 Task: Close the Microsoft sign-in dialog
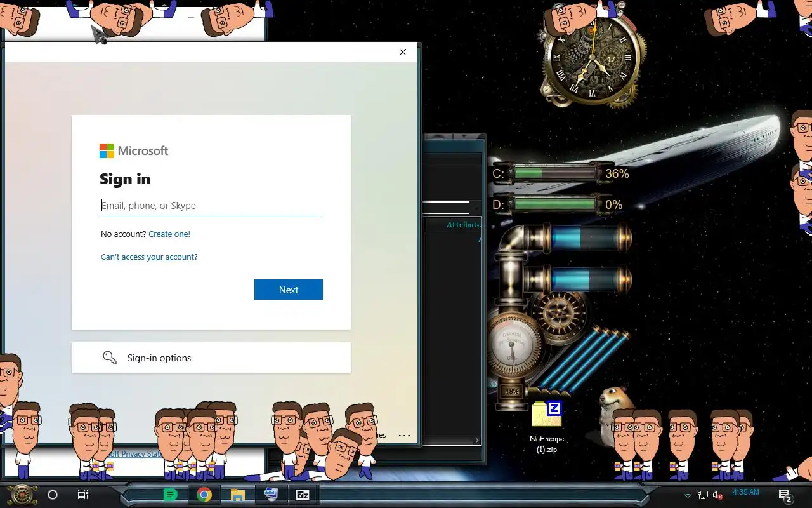pos(403,52)
